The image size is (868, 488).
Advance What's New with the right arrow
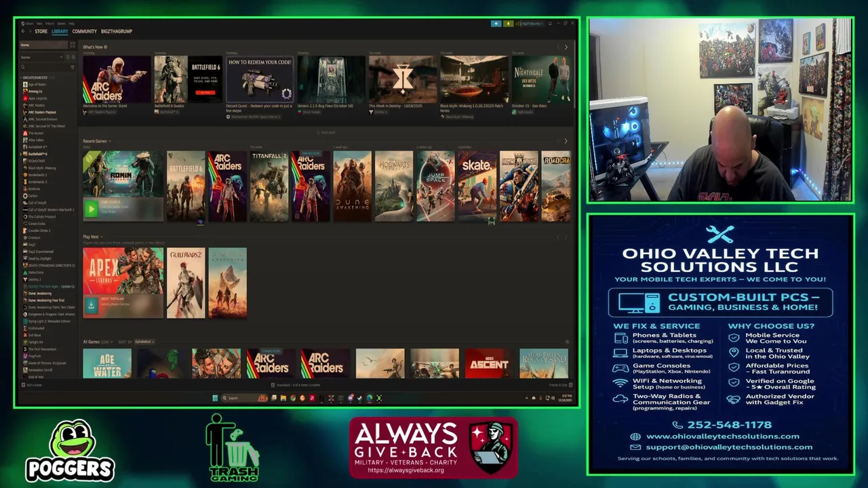566,47
